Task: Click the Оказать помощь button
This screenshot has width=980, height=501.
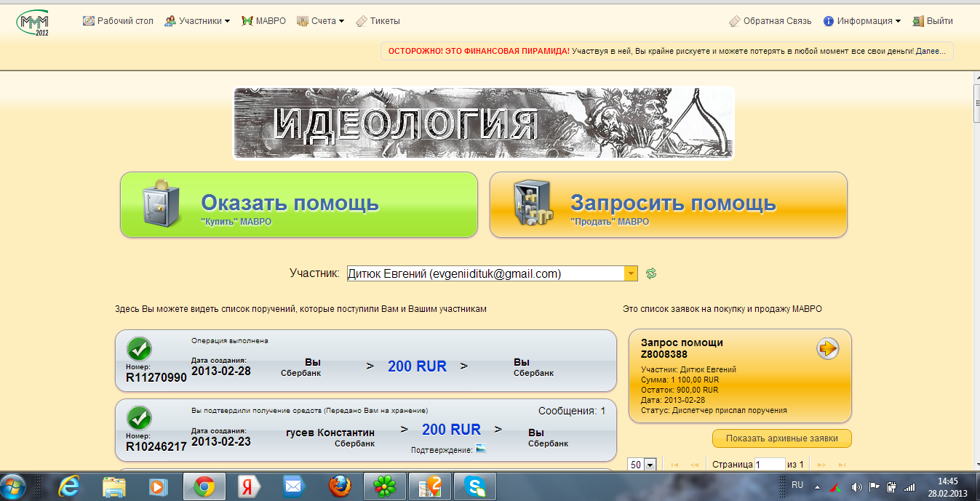Action: (x=298, y=205)
